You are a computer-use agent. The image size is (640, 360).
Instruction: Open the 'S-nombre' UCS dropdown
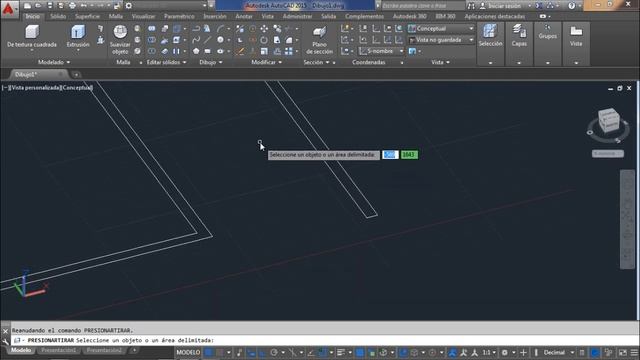point(382,51)
